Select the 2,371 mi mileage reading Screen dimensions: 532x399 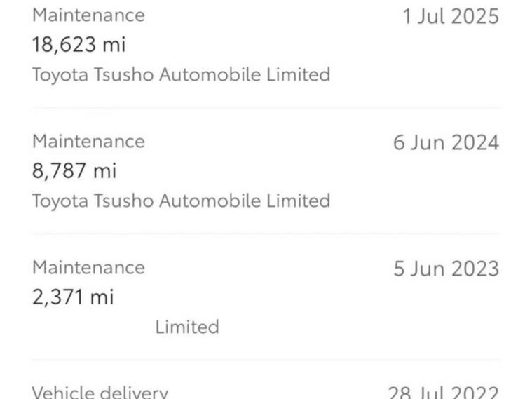(73, 297)
